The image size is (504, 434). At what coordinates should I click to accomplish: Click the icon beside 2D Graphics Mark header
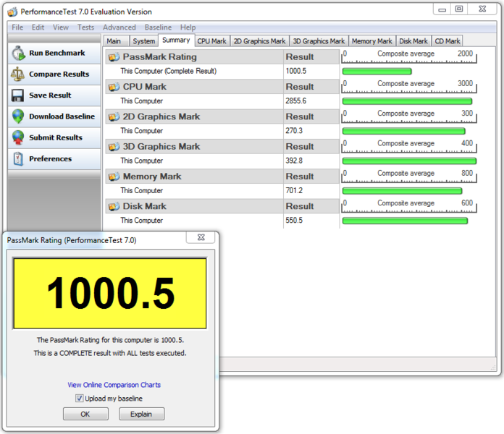click(x=114, y=117)
